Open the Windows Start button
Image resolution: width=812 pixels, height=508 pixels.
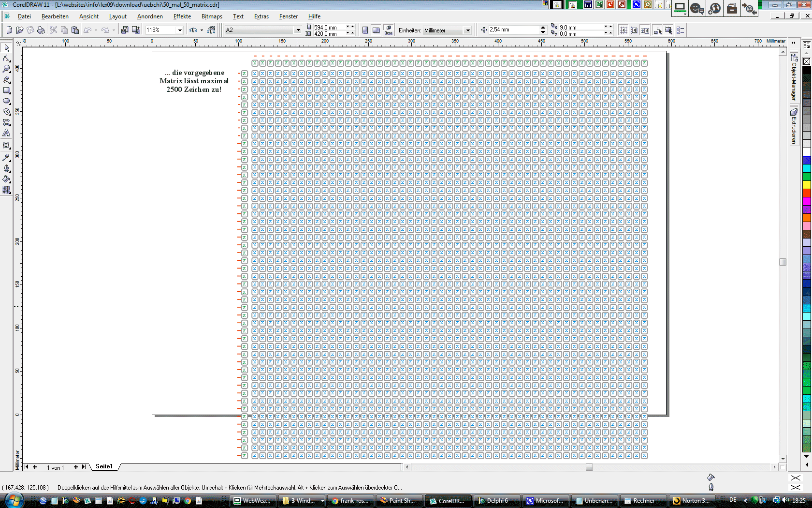(14, 500)
